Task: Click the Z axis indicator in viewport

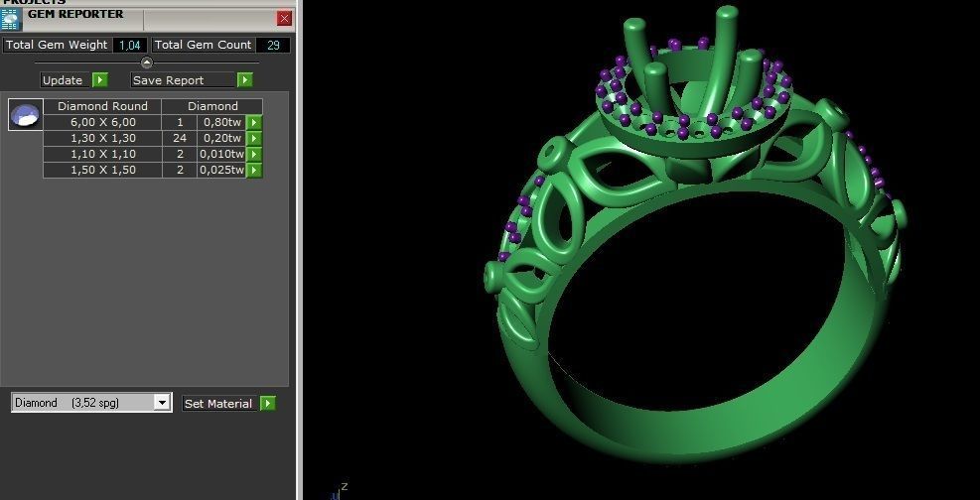Action: (344, 487)
